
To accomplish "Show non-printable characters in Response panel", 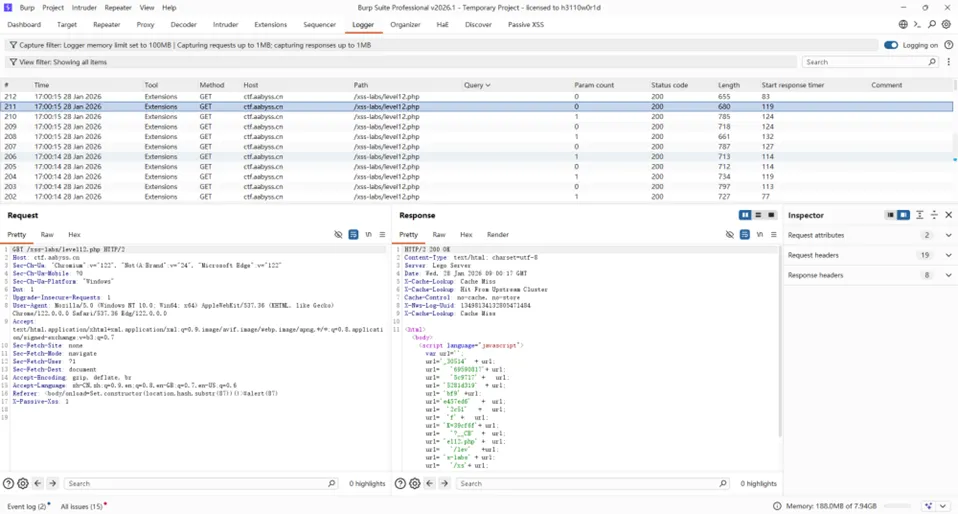I will pyautogui.click(x=759, y=235).
